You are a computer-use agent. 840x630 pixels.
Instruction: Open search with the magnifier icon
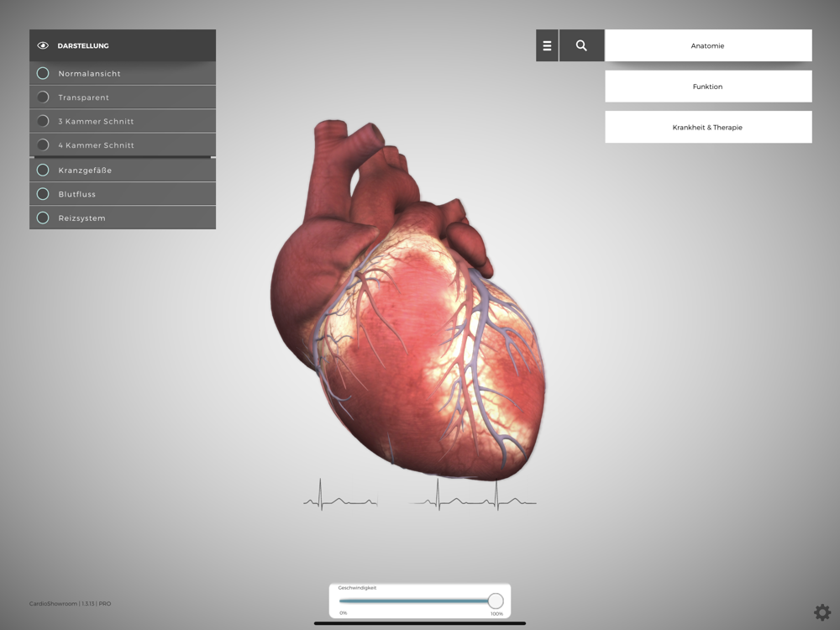(581, 46)
